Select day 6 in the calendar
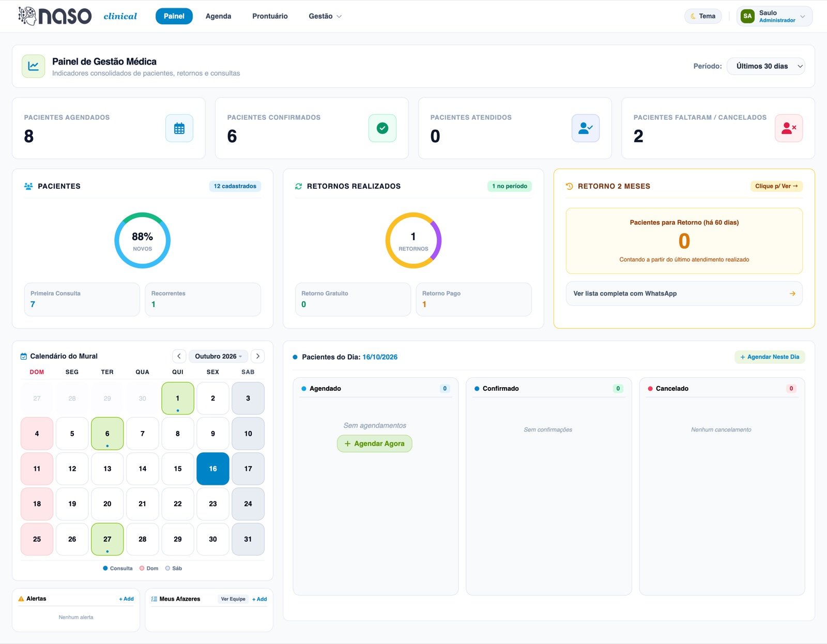 point(107,434)
